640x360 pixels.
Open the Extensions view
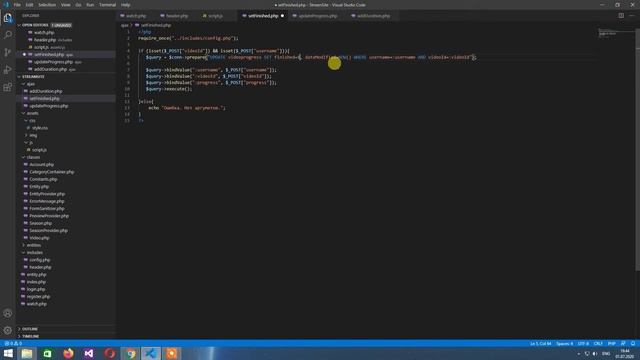click(x=8, y=87)
